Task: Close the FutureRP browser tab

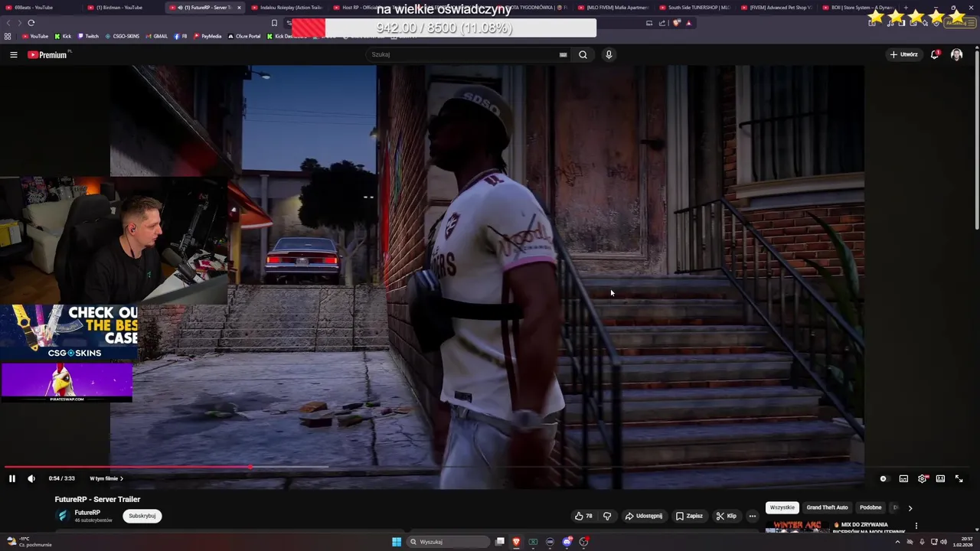Action: click(x=239, y=8)
